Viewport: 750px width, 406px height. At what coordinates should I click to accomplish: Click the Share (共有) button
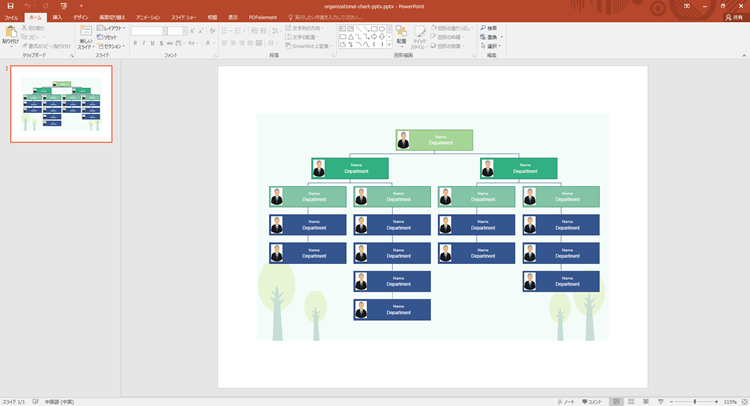(x=734, y=17)
